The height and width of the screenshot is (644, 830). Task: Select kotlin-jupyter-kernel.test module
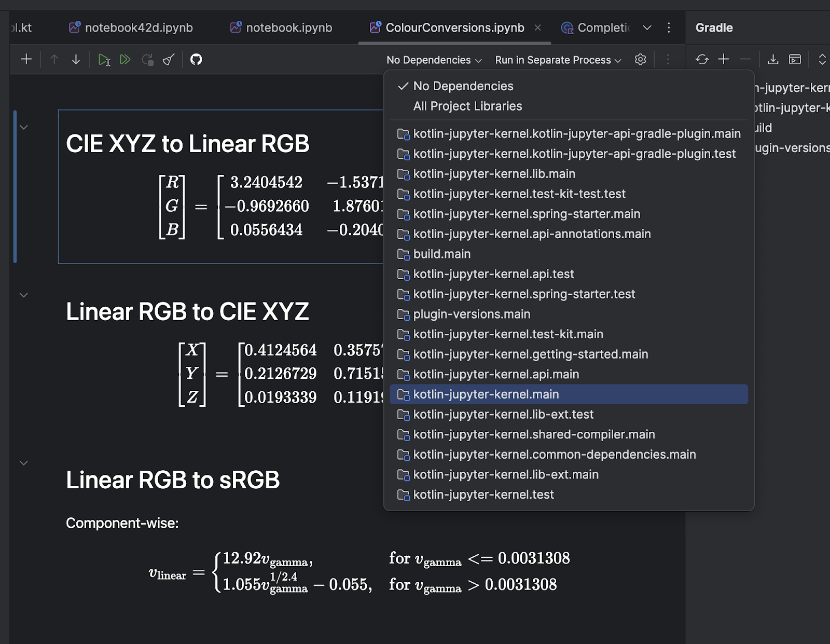coord(569,495)
